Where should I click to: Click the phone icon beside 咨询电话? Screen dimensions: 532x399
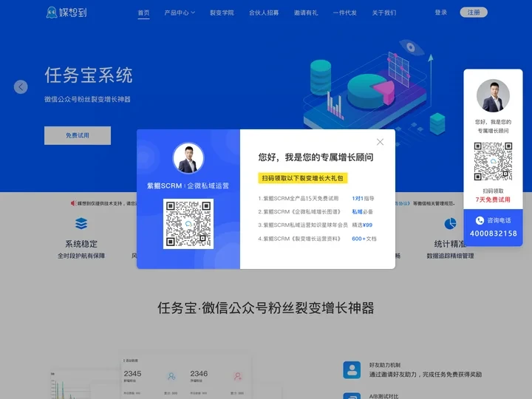[x=480, y=220]
